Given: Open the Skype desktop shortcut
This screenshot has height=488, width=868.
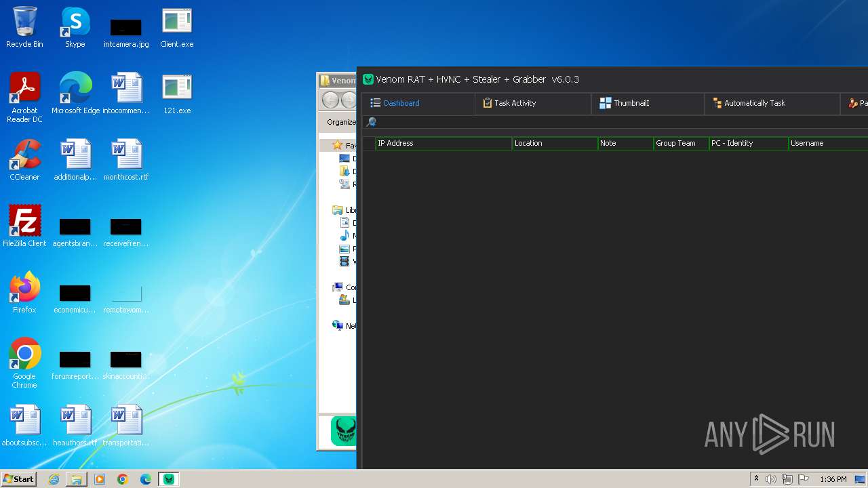Looking at the screenshot, I should tap(75, 27).
